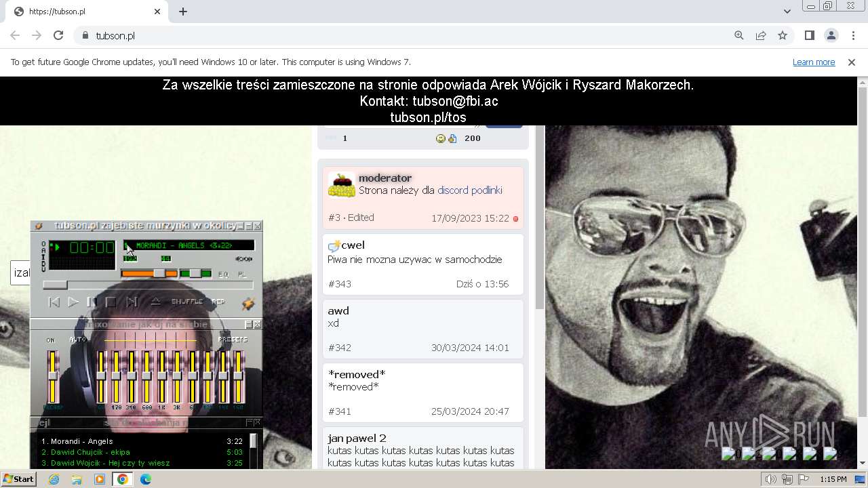Skip to previous track in Winamp
The height and width of the screenshot is (488, 868).
pos(54,302)
